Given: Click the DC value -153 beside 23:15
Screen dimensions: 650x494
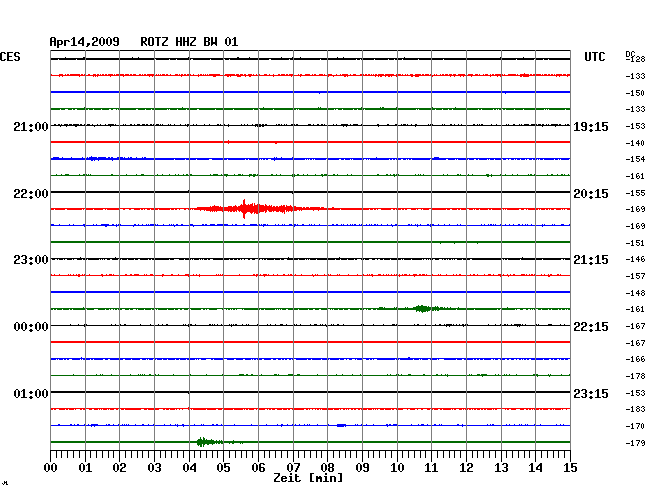Looking at the screenshot, I should (635, 393).
